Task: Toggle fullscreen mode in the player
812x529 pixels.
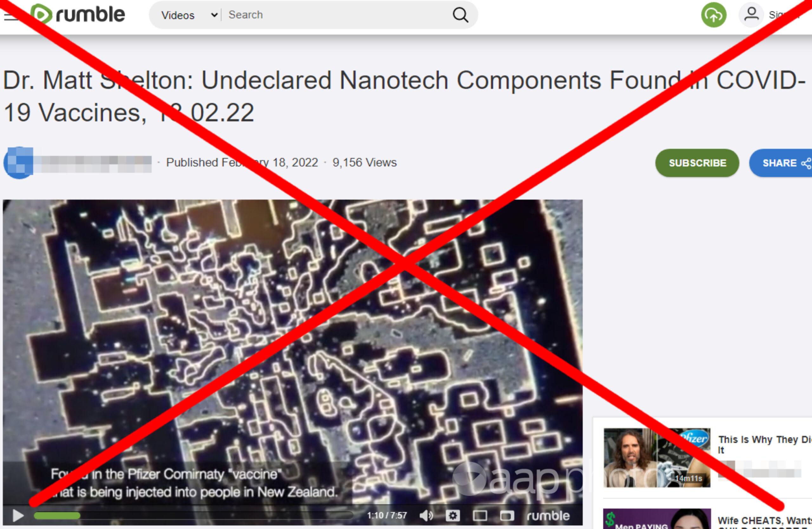Action: 507,515
